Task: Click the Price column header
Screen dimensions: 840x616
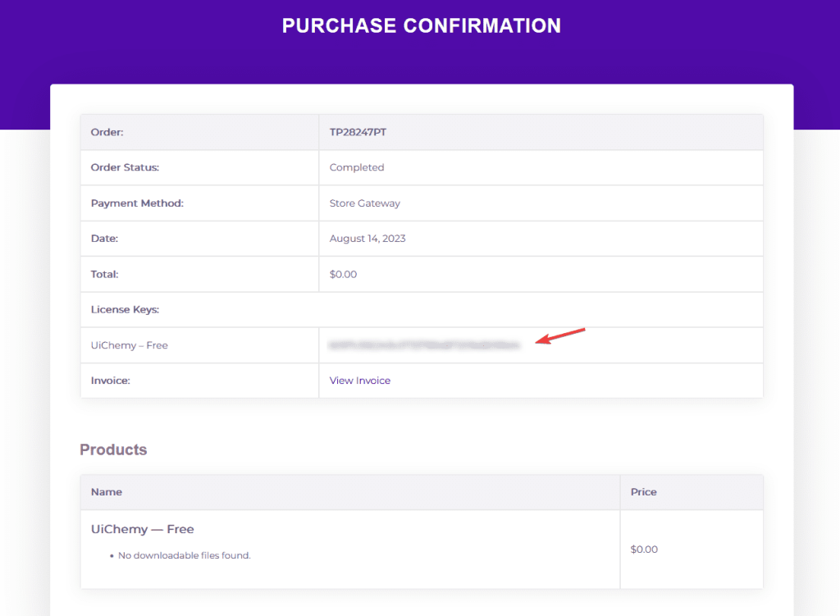Action: click(x=643, y=491)
